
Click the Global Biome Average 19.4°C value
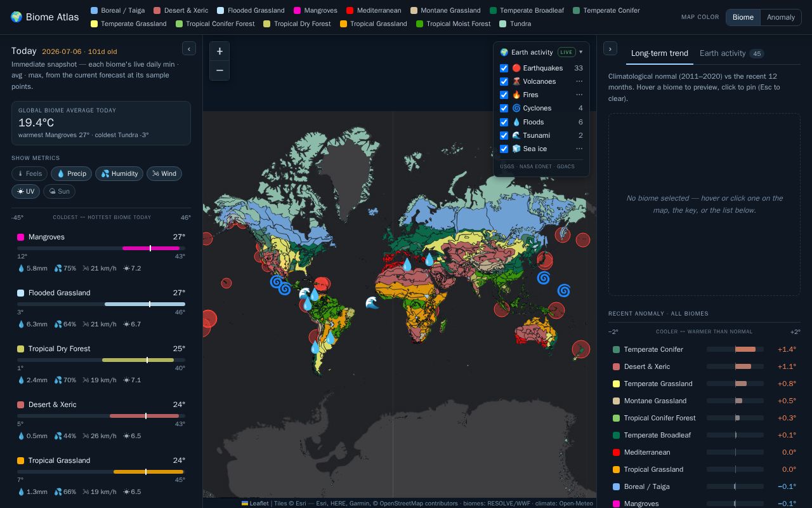click(x=36, y=123)
